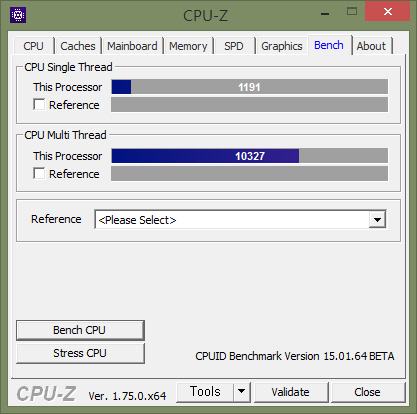
Task: Show the SPD tab
Action: coord(234,46)
